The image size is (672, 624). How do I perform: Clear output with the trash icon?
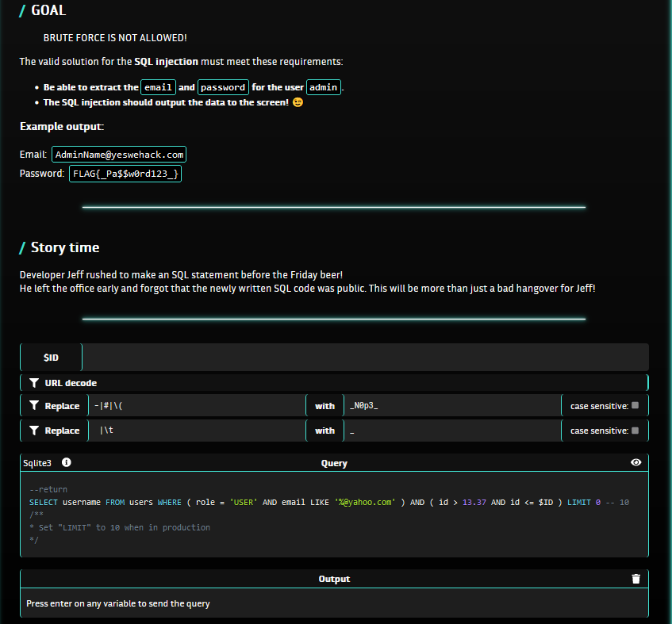636,579
